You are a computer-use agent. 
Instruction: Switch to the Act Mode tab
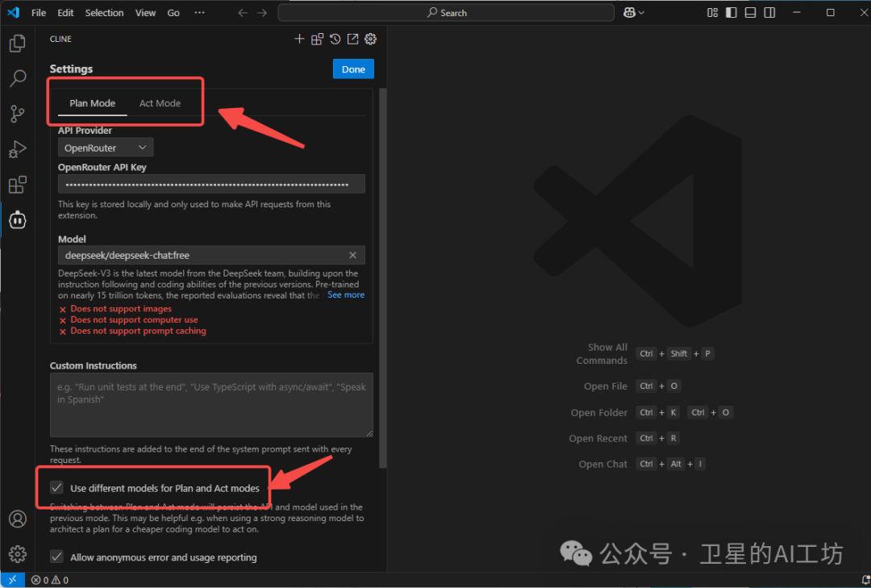(x=159, y=102)
